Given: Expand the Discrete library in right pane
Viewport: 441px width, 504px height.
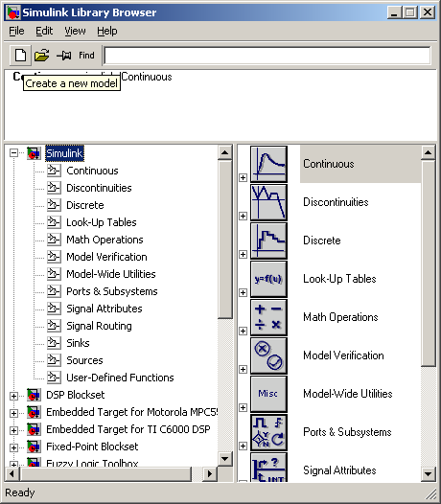Looking at the screenshot, I should tap(244, 254).
